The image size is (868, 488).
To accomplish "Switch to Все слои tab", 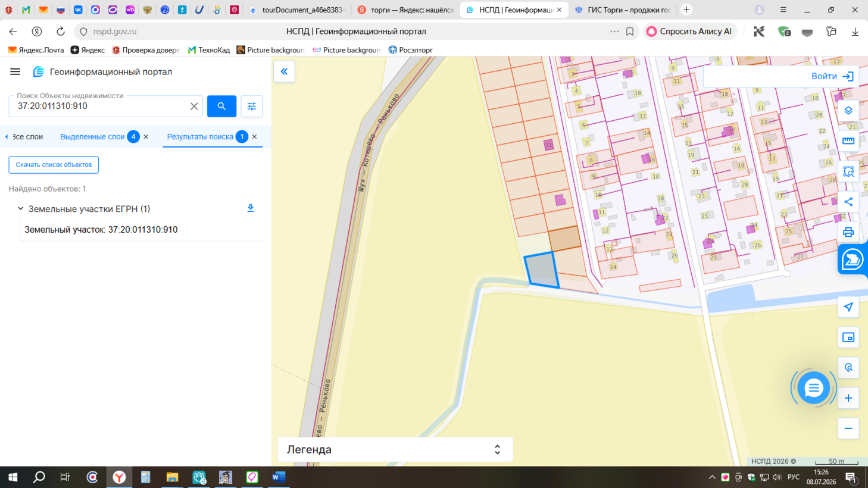I will tap(27, 137).
